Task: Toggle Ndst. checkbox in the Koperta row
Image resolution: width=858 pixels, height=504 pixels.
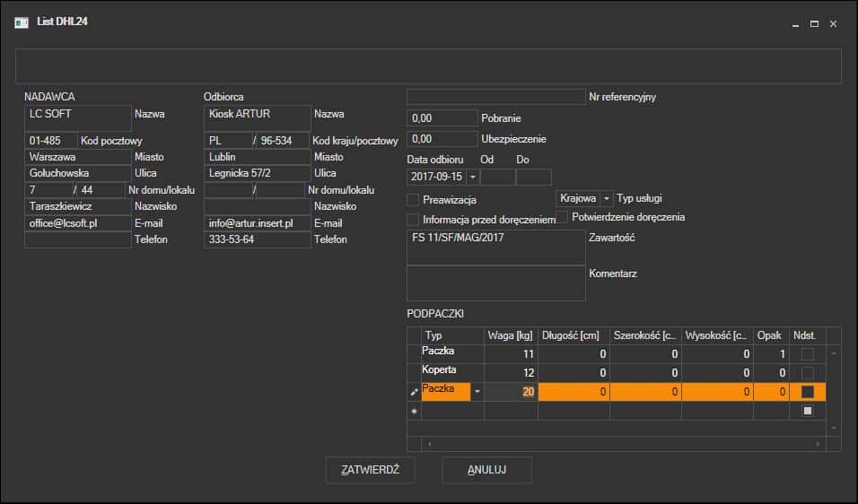Action: pyautogui.click(x=807, y=373)
